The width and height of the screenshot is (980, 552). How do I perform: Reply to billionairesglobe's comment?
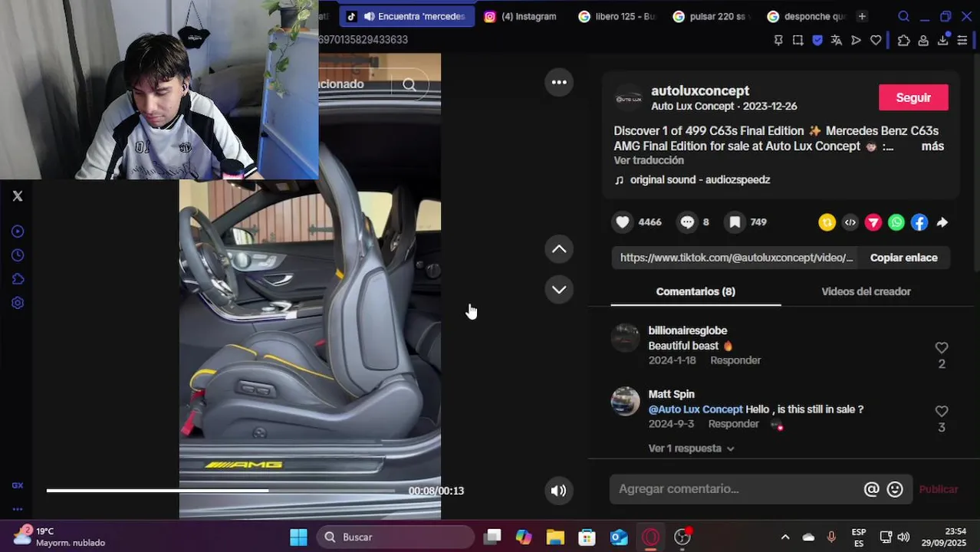(735, 360)
